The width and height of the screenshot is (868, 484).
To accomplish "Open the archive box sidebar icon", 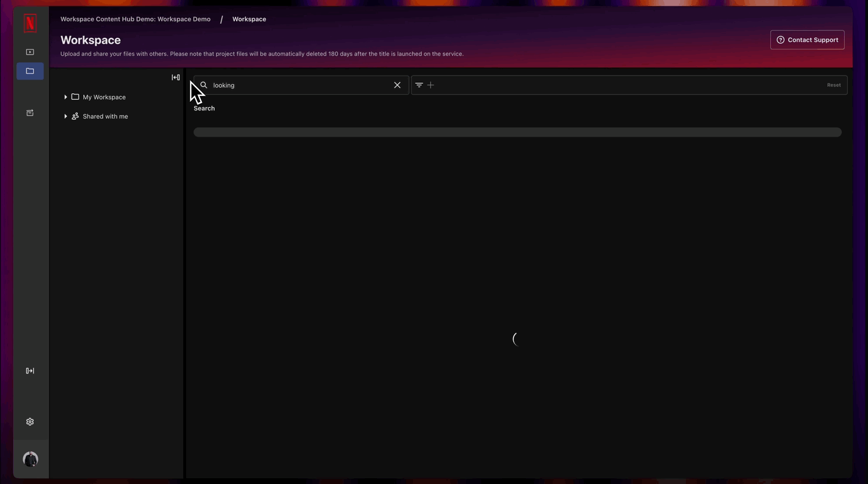I will click(x=30, y=113).
